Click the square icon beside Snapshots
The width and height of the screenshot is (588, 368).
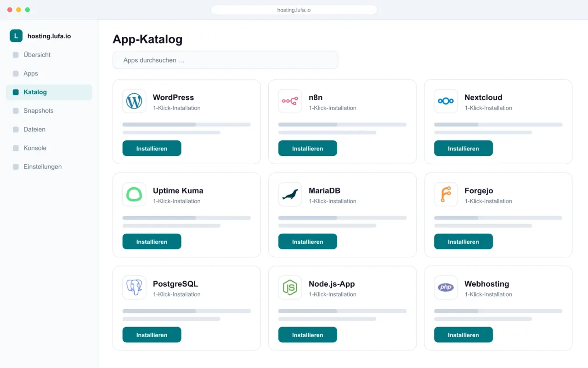[x=16, y=111]
